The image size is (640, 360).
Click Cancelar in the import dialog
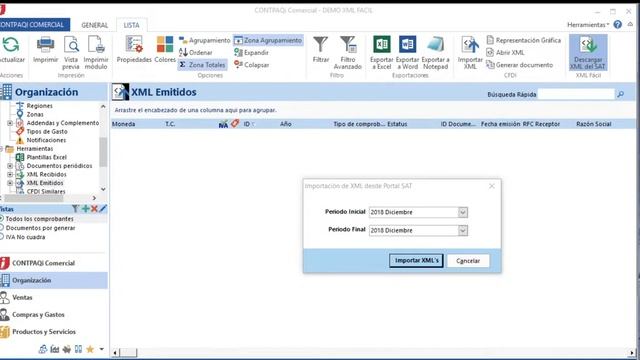[468, 261]
